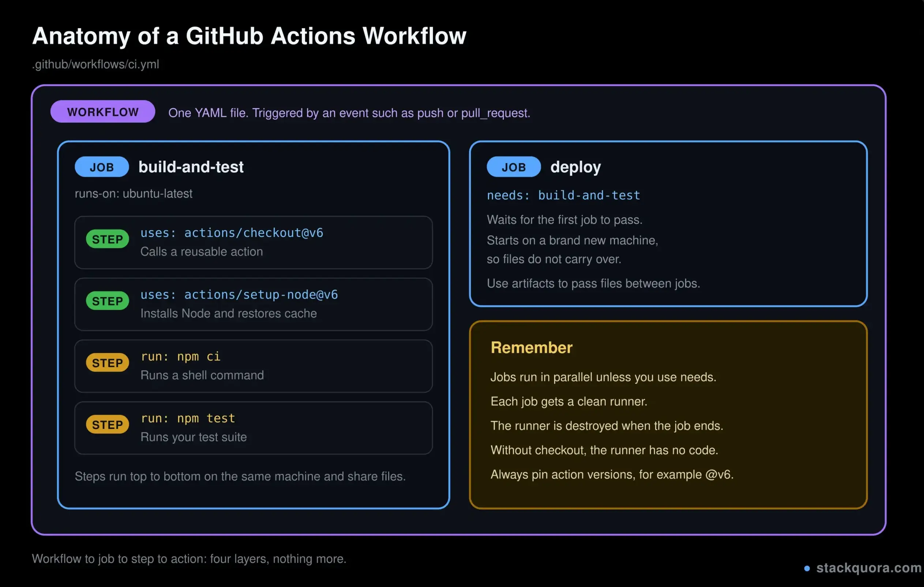Click 'Starts on a brand new machine,' line
Viewport: 924px width, 587px height.
click(572, 240)
